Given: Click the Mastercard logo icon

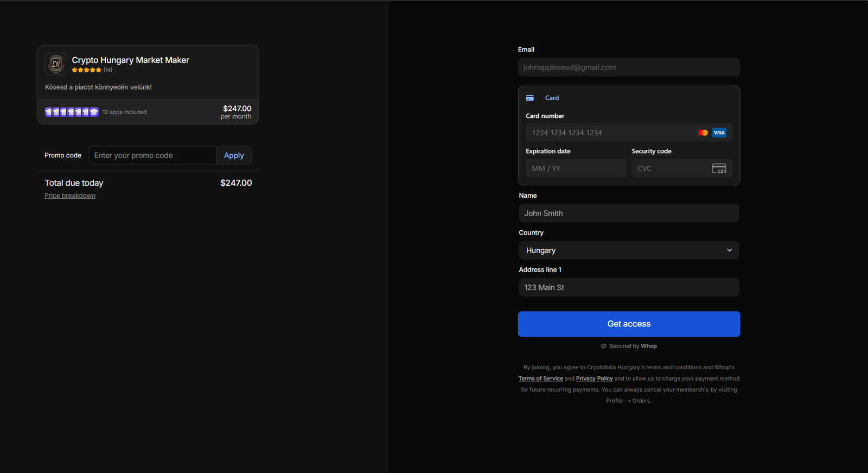Looking at the screenshot, I should pos(703,133).
